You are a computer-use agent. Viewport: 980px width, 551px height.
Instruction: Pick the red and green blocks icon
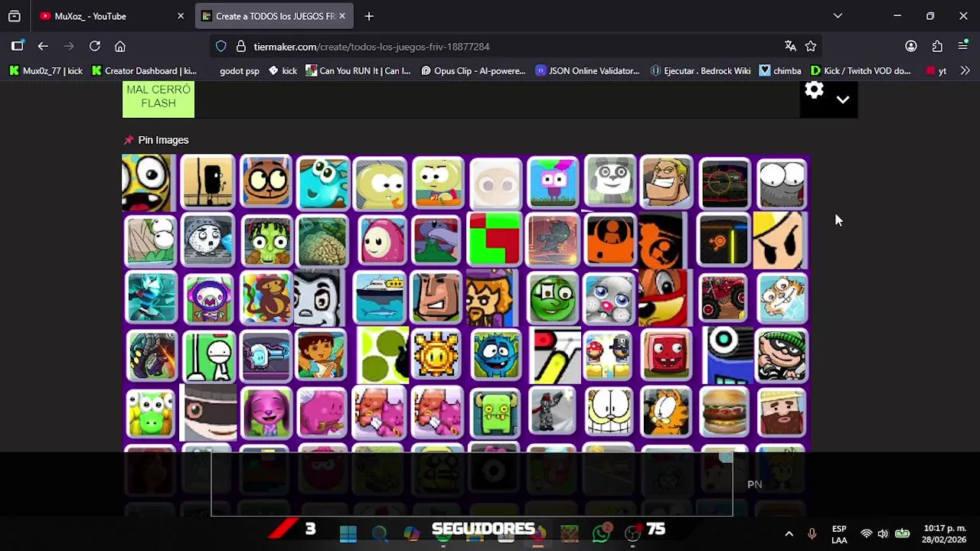(495, 240)
